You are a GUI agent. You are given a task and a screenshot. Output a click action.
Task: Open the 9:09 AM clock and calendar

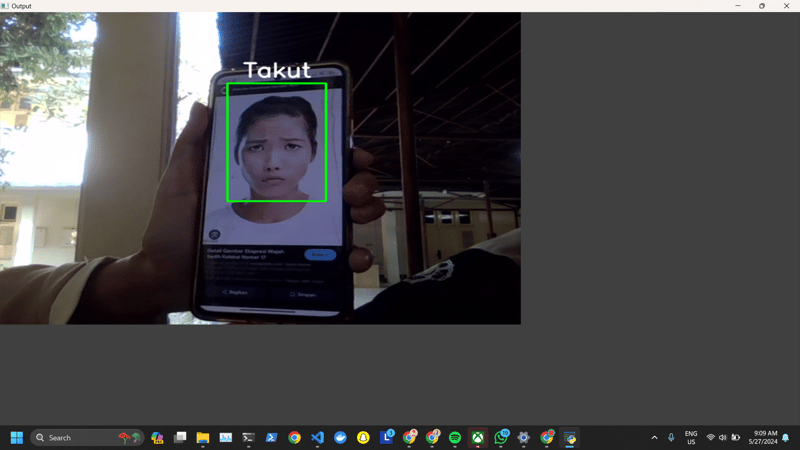(763, 438)
